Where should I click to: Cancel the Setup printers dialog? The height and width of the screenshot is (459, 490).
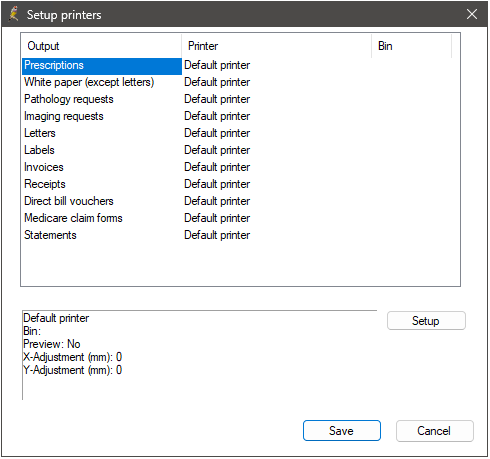(434, 431)
